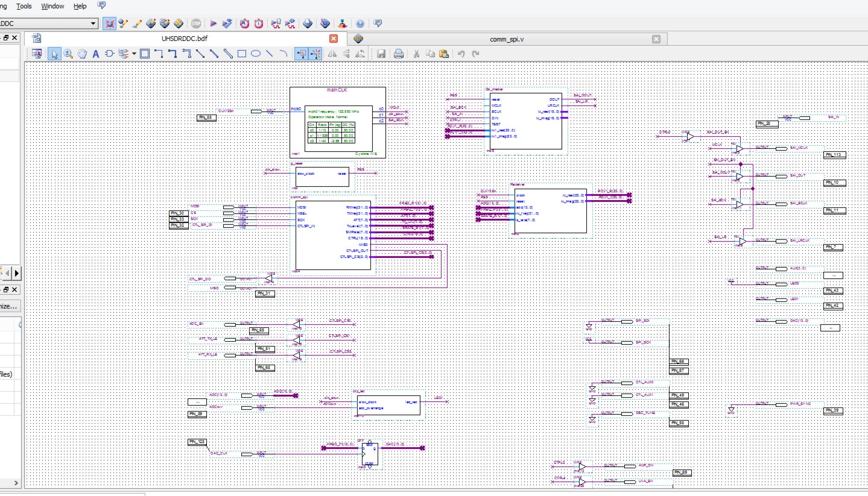Select the mainCLK PLL block
Screen dimensions: 868x496
(x=337, y=122)
